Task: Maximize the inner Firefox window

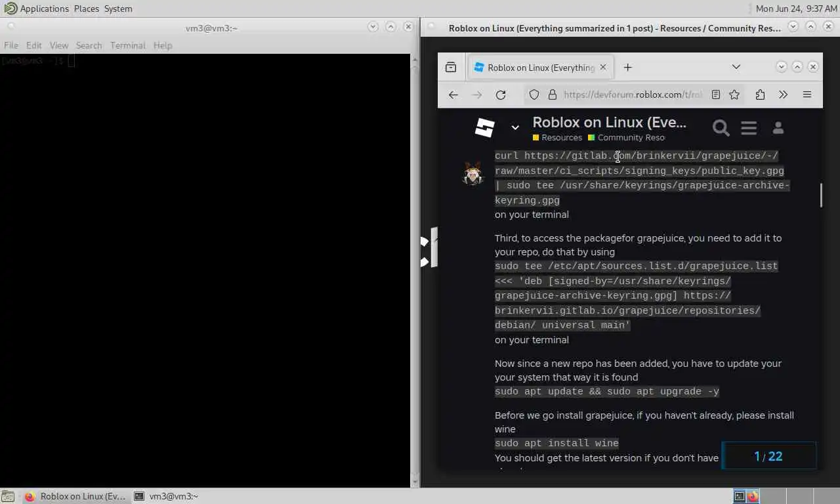Action: [797, 67]
